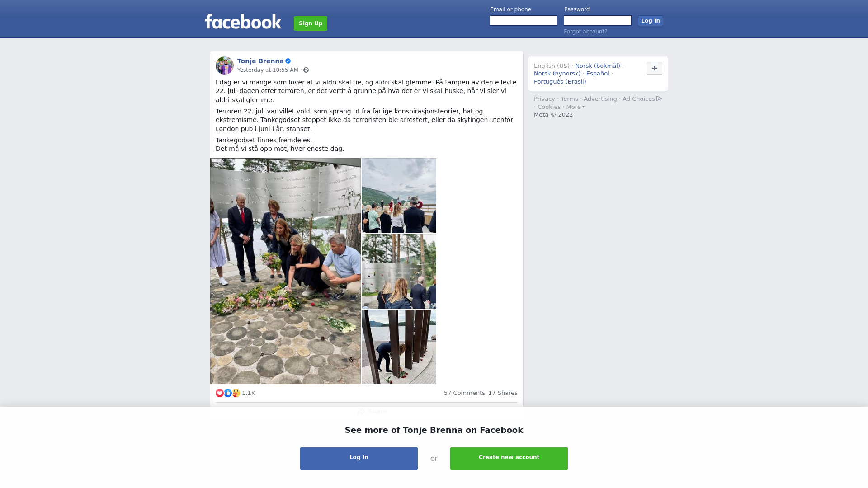Click the blue verified badge
868x488 pixels.
(288, 61)
